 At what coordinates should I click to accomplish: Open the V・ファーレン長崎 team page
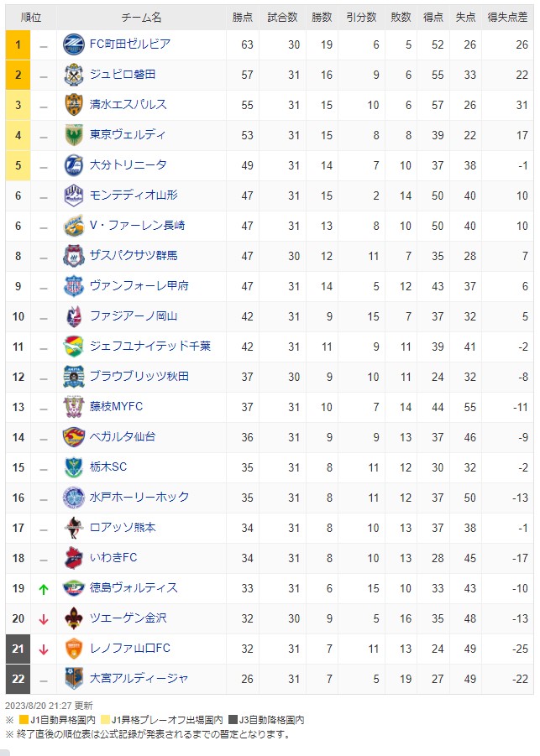click(x=138, y=225)
